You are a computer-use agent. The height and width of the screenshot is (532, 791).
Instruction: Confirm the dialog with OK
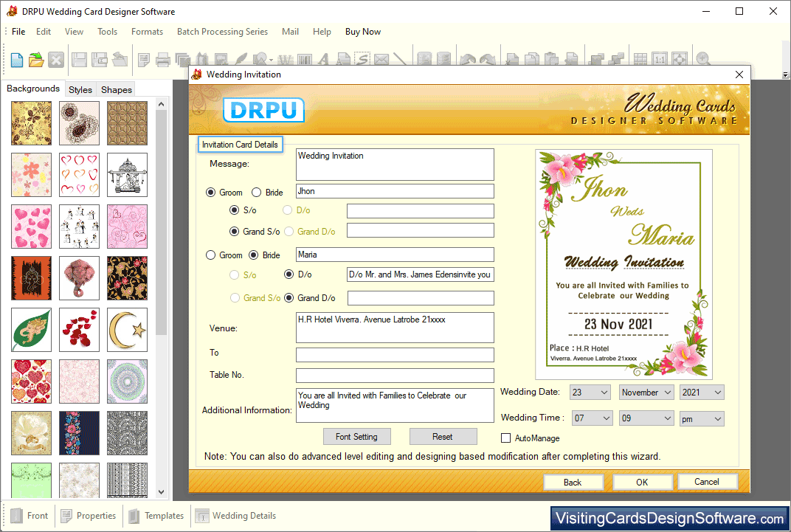(642, 482)
